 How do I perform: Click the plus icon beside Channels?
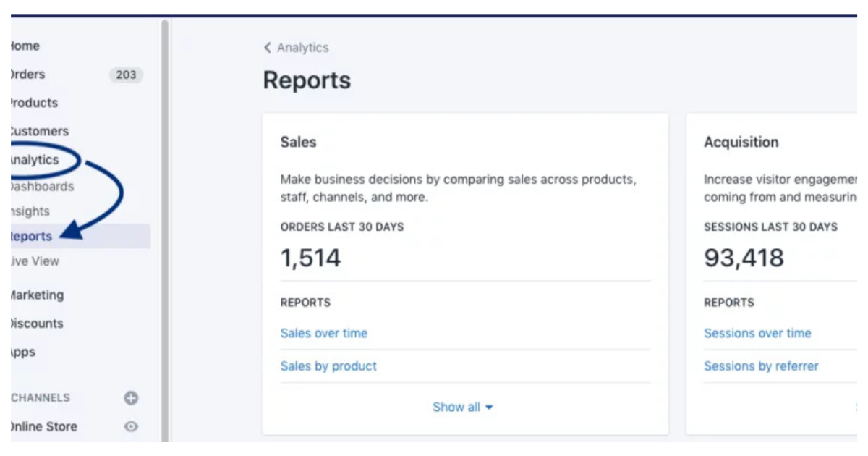point(131,398)
